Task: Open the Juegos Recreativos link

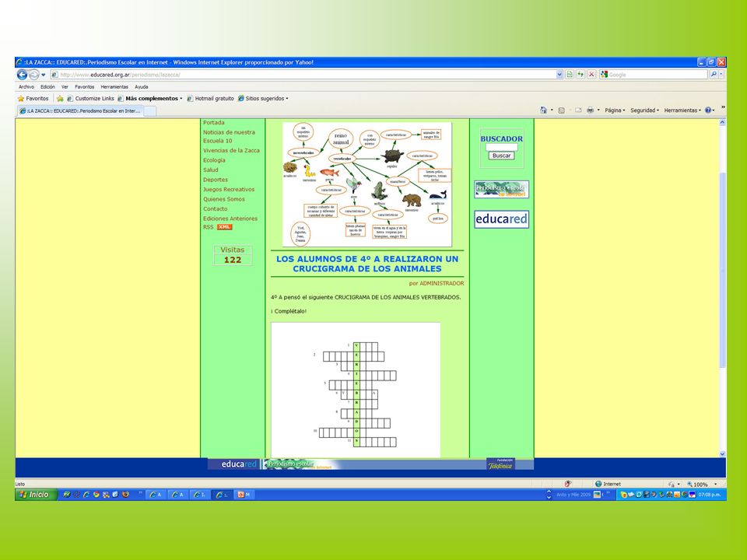Action: coord(229,190)
